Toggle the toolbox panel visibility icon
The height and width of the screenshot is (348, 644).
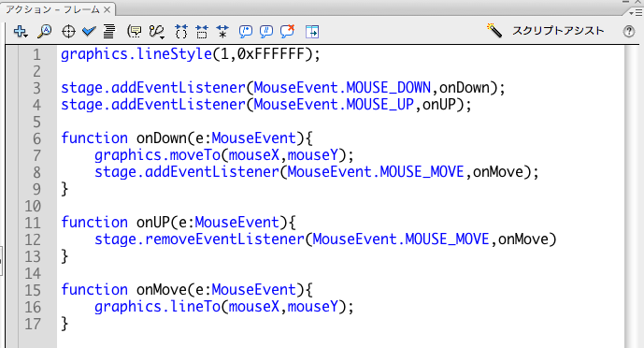click(312, 32)
